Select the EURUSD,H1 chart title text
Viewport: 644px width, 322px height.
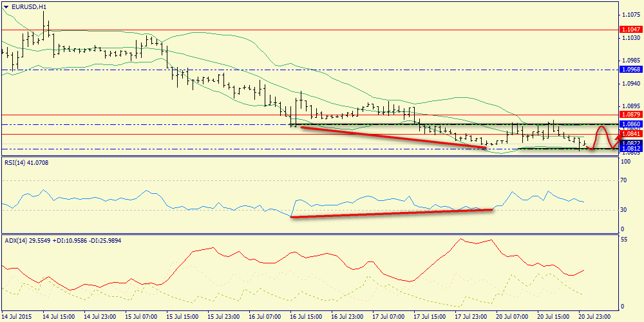(x=28, y=6)
